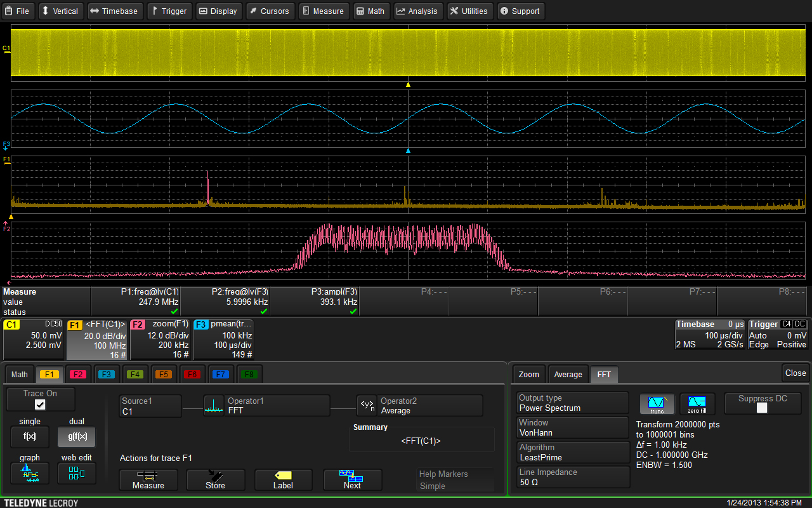Open the graph math mode icon
This screenshot has height=508, width=812.
pyautogui.click(x=29, y=472)
